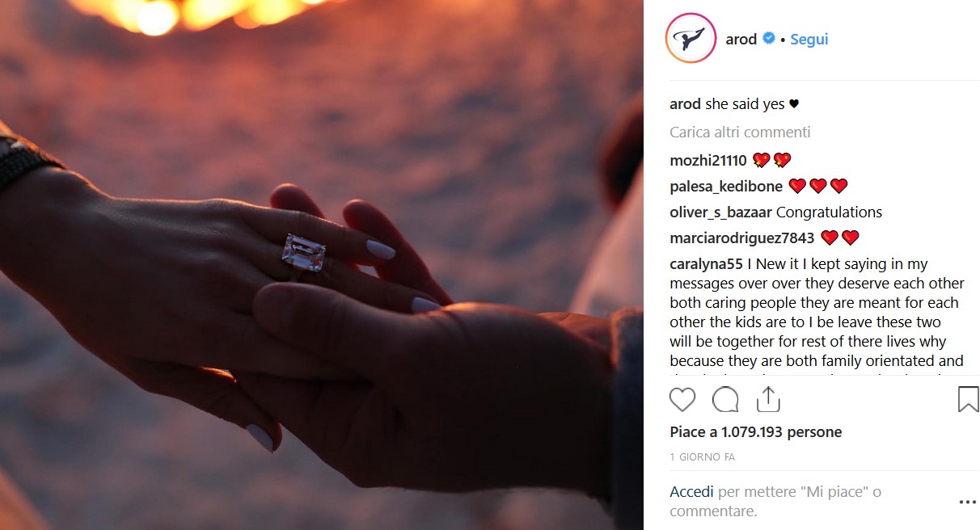This screenshot has width=980, height=530.
Task: Save post with bookmark icon
Action: tap(968, 400)
